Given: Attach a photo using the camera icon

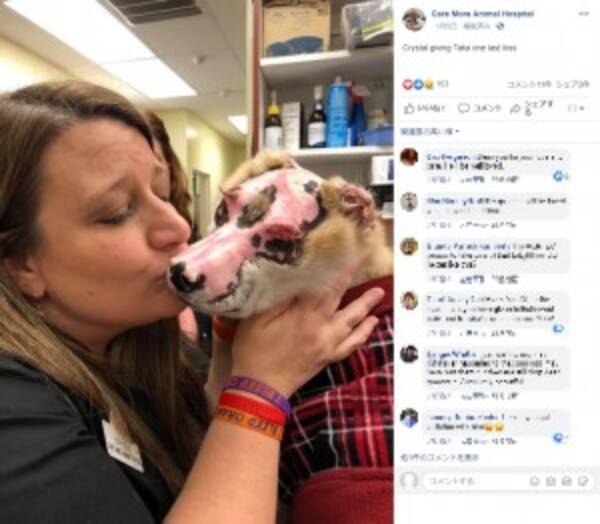Looking at the screenshot, I should (551, 481).
